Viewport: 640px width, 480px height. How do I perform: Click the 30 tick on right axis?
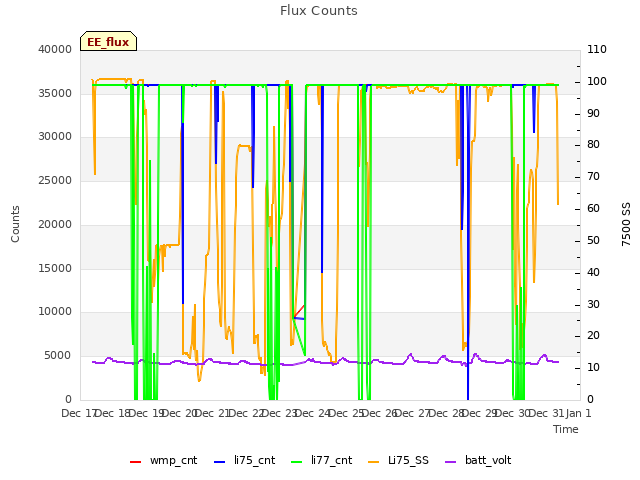point(593,304)
